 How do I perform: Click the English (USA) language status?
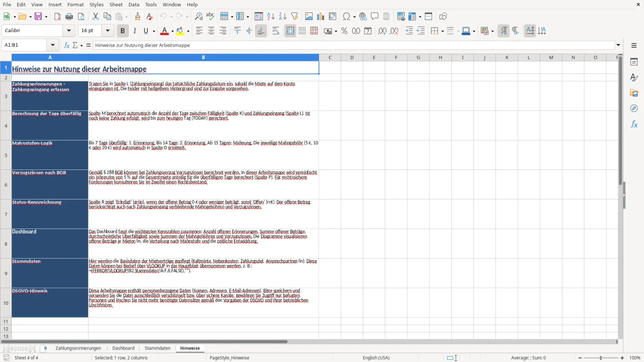376,358
